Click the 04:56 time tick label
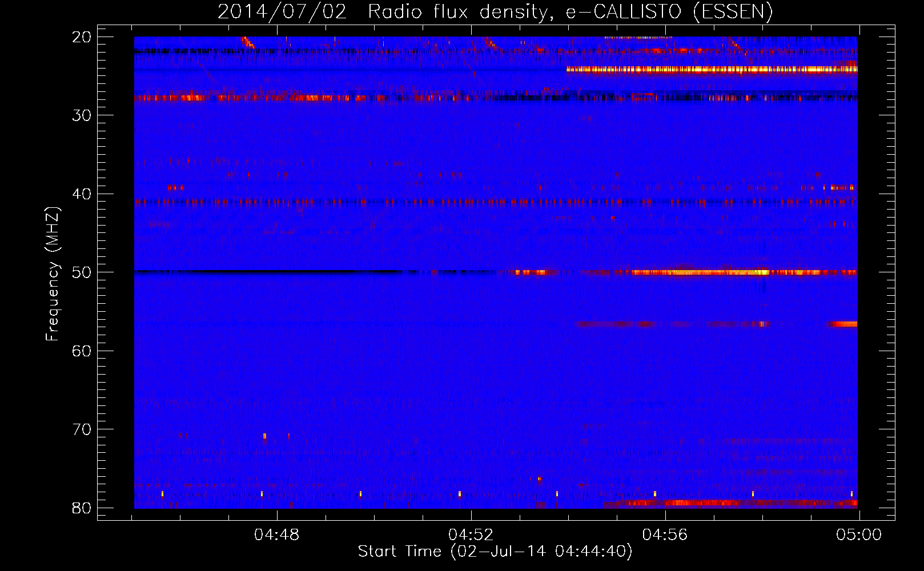Viewport: 924px width, 571px height. tap(665, 535)
